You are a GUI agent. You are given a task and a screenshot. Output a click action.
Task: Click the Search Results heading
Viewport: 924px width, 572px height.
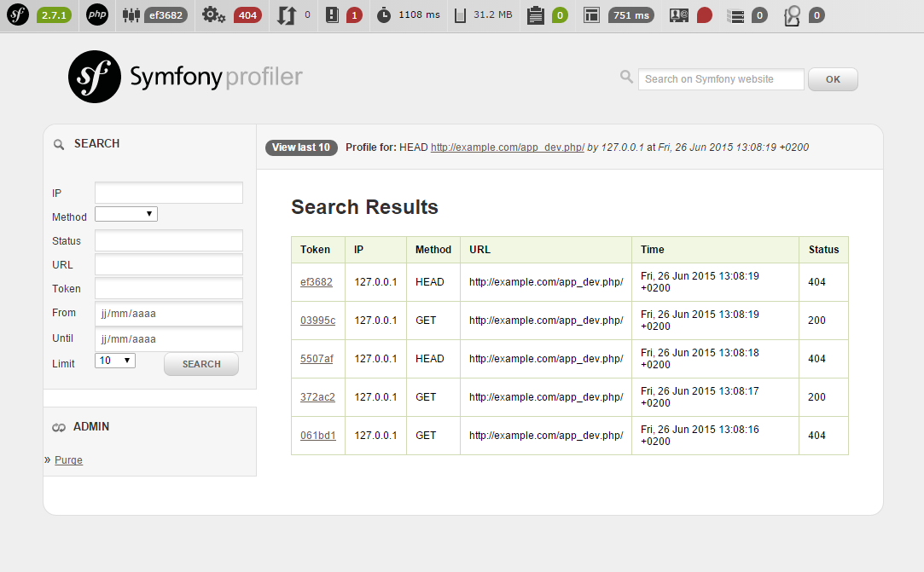365,207
